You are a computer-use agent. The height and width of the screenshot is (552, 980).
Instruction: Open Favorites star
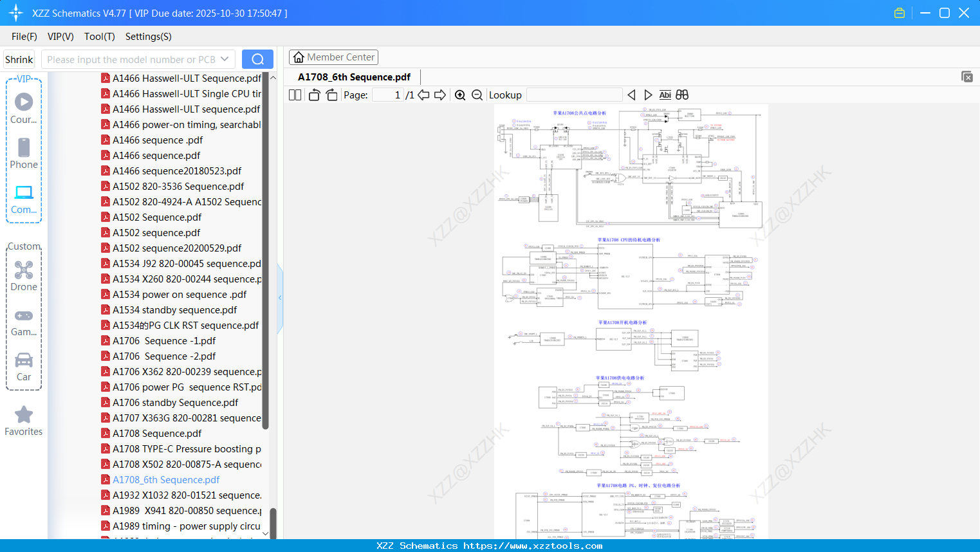24,421
